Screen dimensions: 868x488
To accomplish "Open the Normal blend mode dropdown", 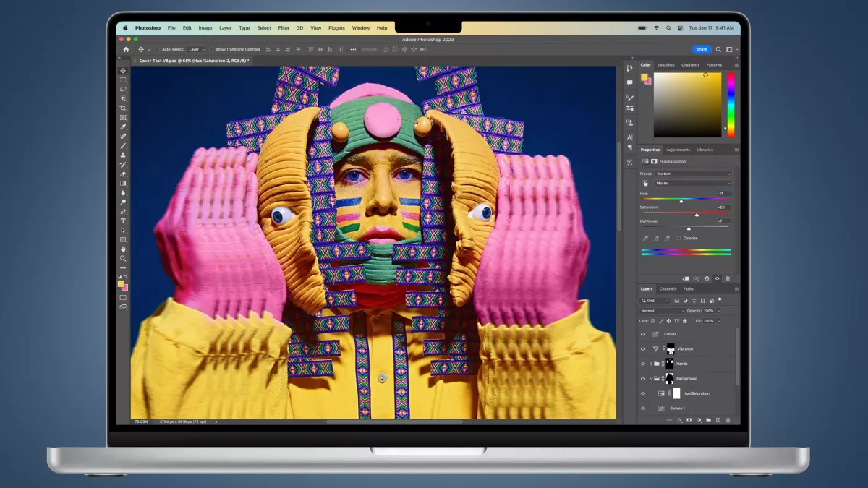I will (x=661, y=311).
